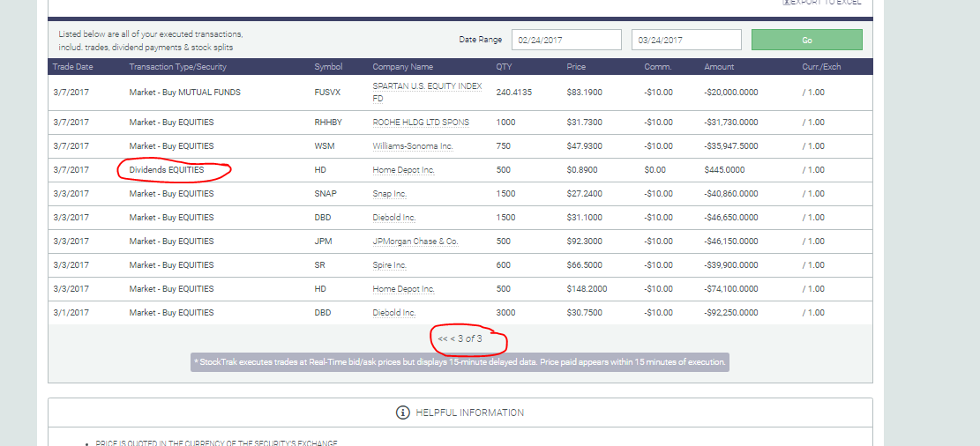Open Home Depot Inc. link in $148.2000 row
Screen dimensions: 980x446
(403, 288)
